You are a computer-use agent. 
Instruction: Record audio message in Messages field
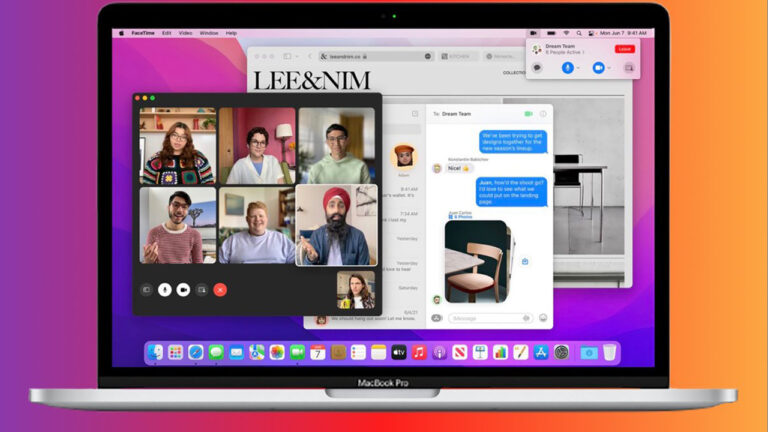pyautogui.click(x=527, y=318)
